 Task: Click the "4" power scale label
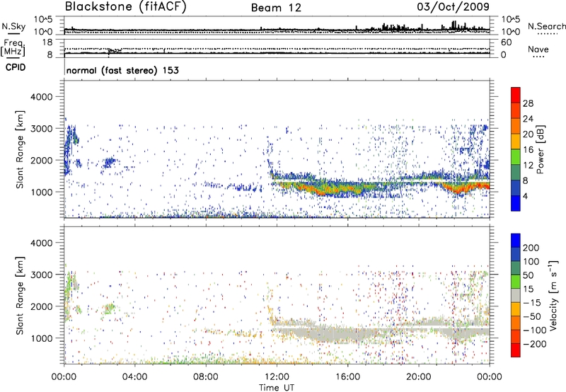tap(525, 197)
